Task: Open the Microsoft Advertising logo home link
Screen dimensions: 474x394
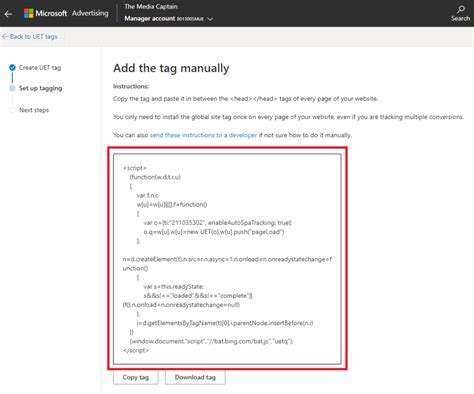Action: click(66, 13)
